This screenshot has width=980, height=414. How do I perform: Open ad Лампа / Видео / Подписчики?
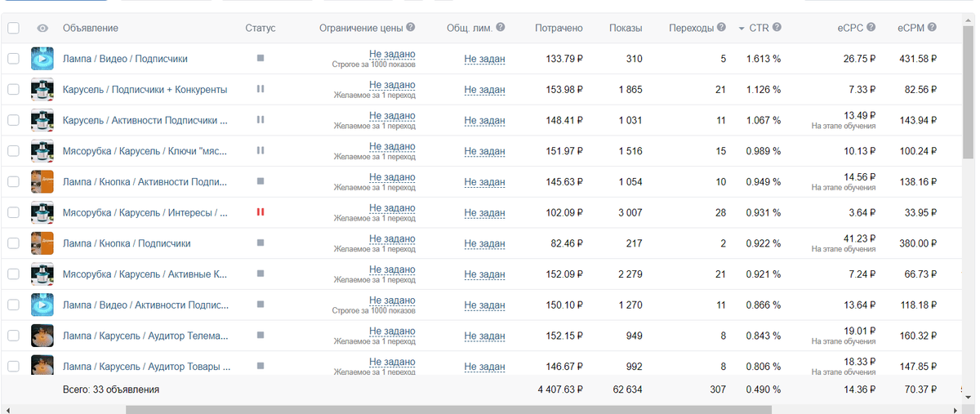tap(125, 59)
